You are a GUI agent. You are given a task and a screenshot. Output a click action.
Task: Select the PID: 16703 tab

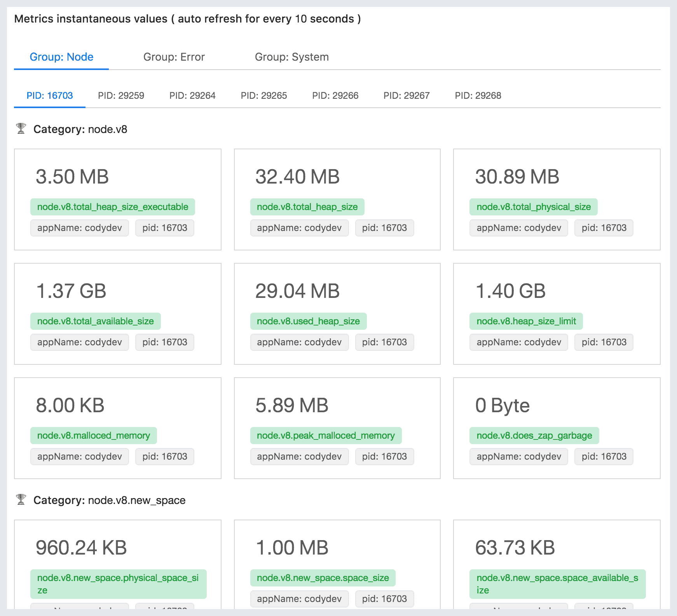[x=50, y=96]
